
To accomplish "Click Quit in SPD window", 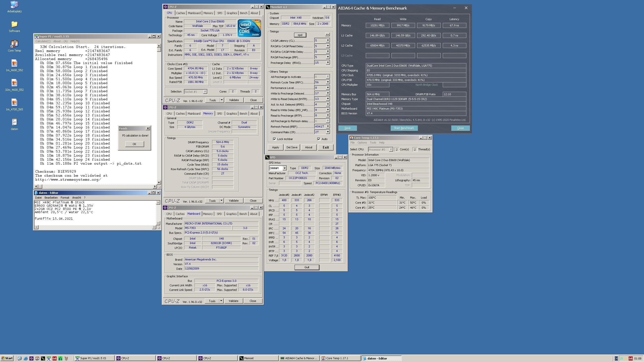I will coord(307,267).
